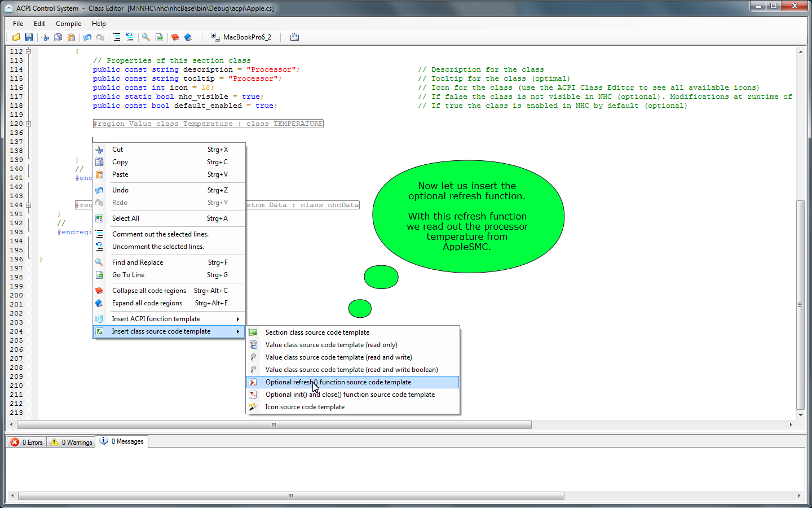Screen dimensions: 812x508
Task: Click the MacBookPro6_2 toolbar button
Action: 241,37
